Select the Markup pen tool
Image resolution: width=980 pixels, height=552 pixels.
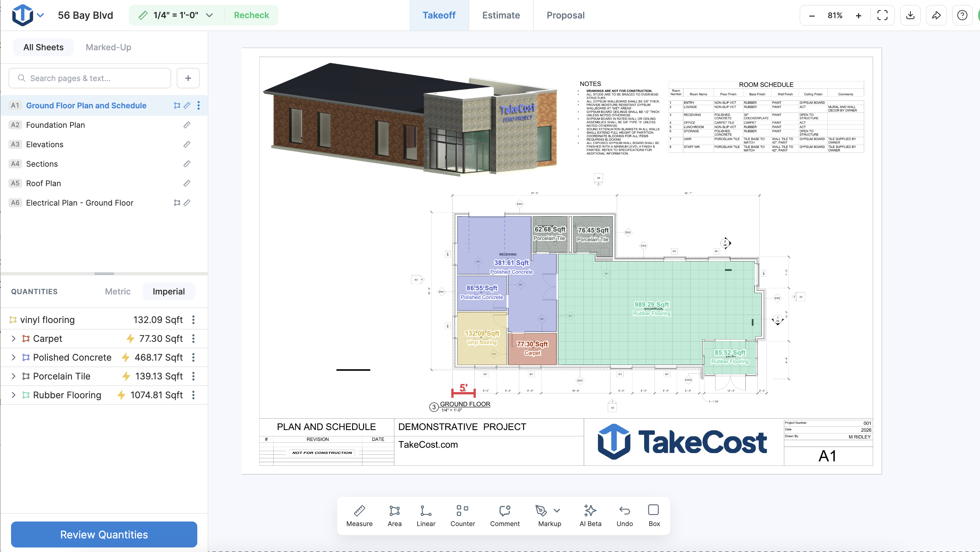541,510
